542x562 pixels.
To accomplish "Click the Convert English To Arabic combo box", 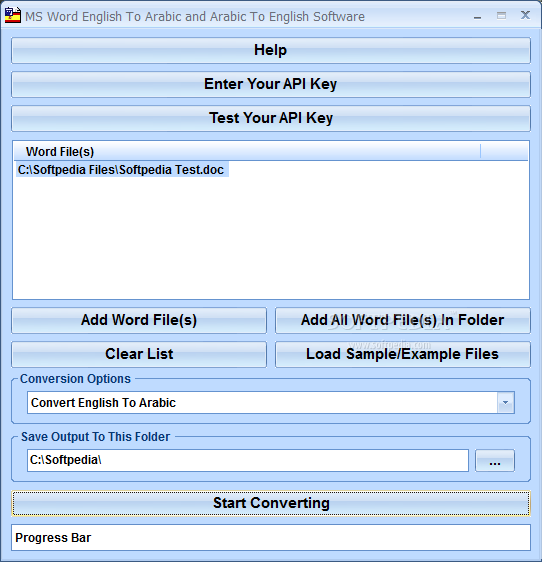I will [x=271, y=403].
